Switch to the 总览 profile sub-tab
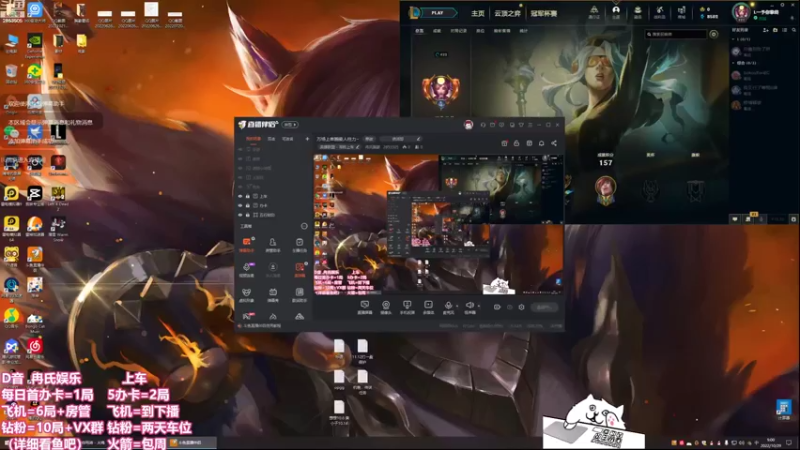Screen dimensions: 800x450 coord(419,31)
